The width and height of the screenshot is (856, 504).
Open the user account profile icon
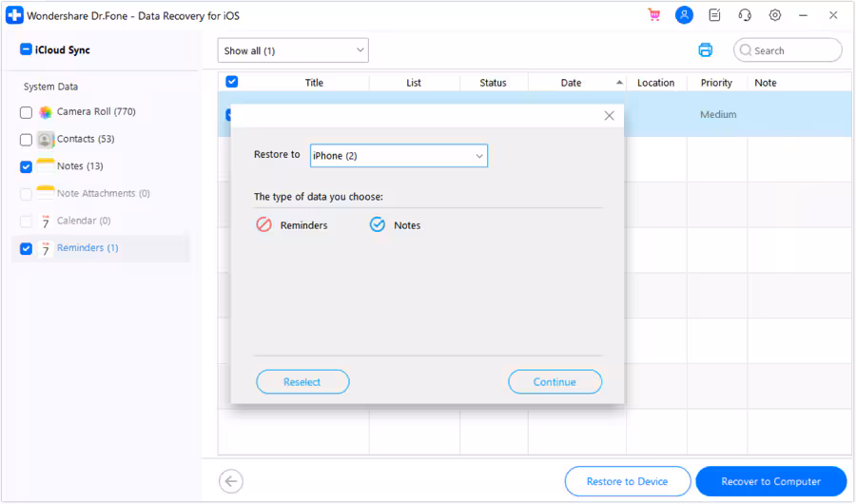684,15
